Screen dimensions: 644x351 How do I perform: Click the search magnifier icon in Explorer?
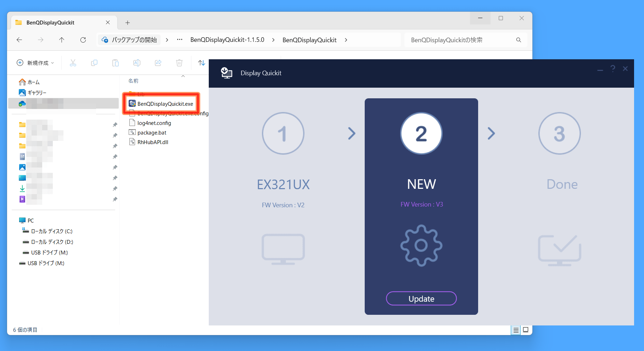pos(519,40)
